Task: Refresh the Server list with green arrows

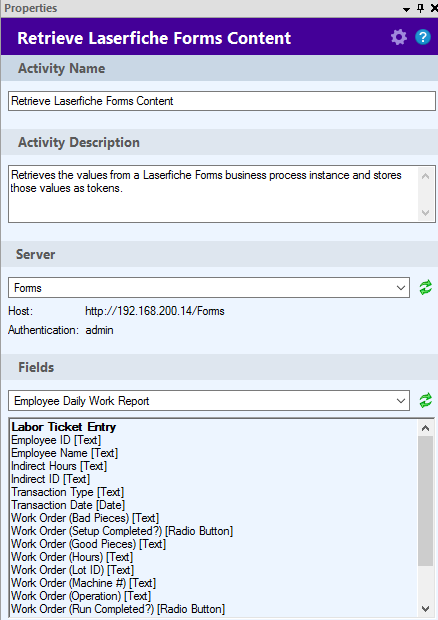Action: pos(426,287)
